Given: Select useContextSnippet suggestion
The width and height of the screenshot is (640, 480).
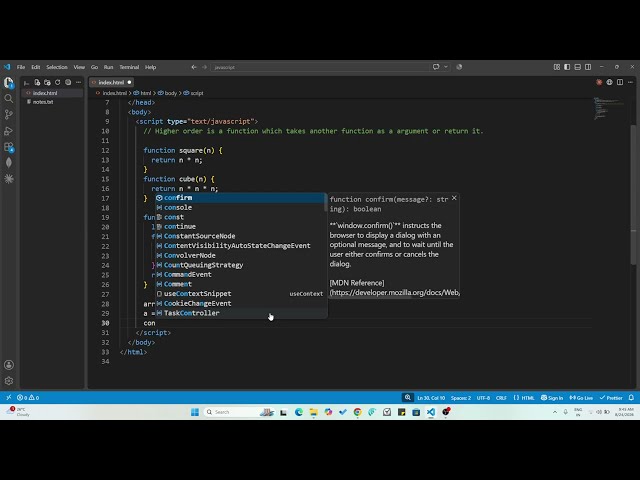Looking at the screenshot, I should 241,294.
